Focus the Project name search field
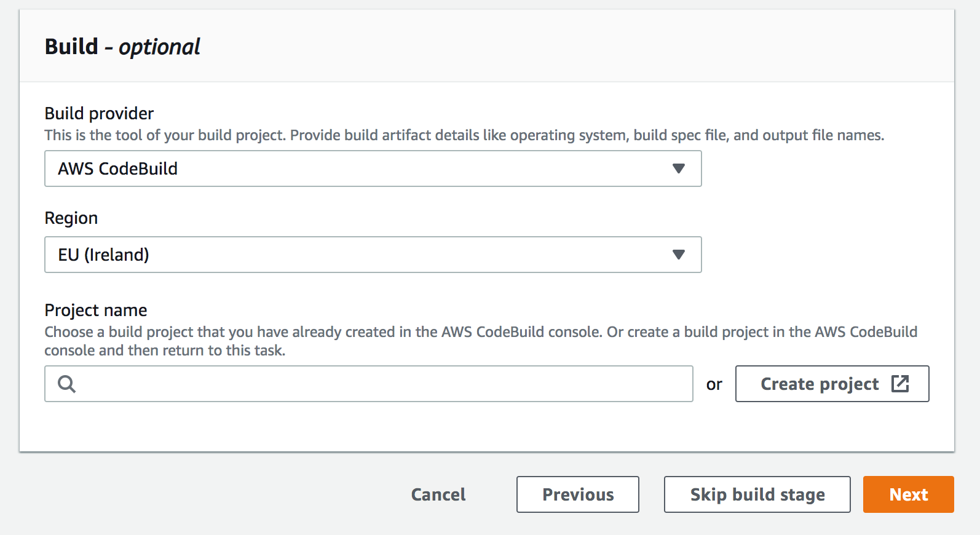The height and width of the screenshot is (535, 980). (x=381, y=384)
